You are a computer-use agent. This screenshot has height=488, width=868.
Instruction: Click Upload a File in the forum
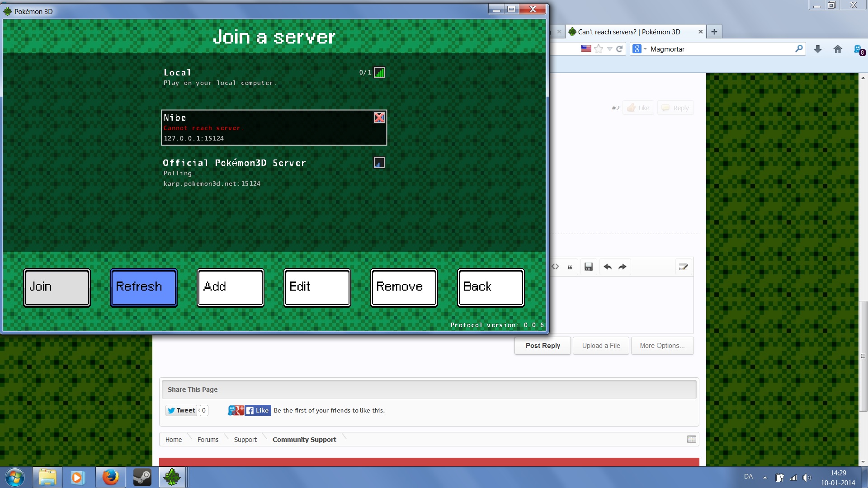click(x=601, y=346)
